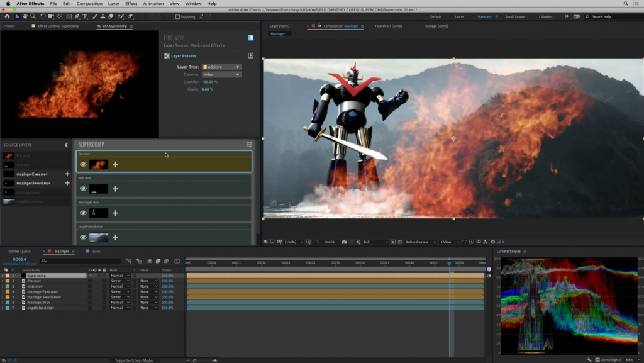Toggle visibility of mist.mov in Supercomp

pyautogui.click(x=84, y=189)
